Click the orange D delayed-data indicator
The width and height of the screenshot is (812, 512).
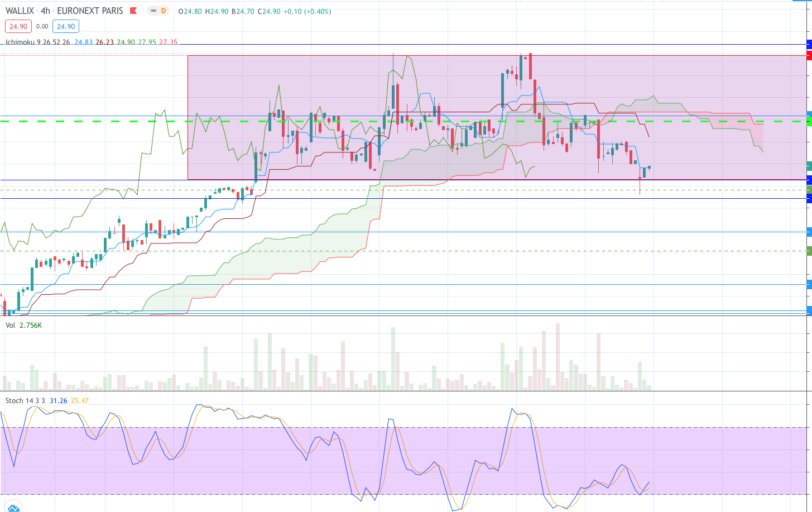point(163,11)
